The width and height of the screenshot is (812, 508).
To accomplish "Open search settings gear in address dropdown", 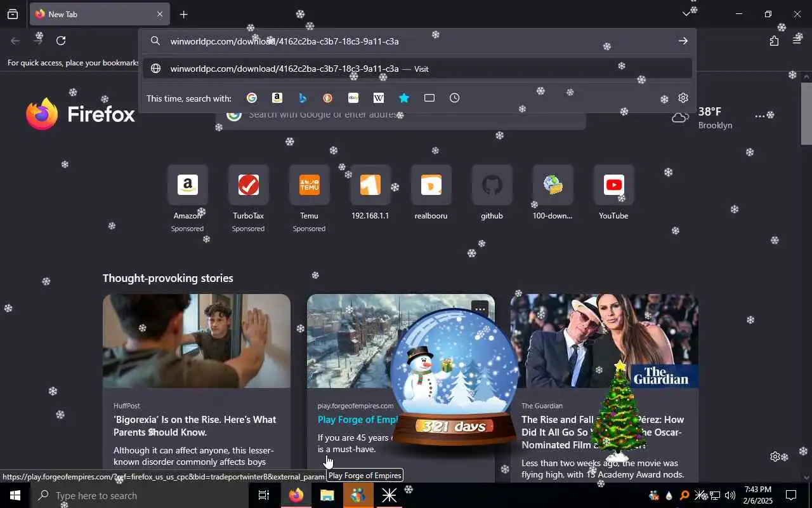I will [x=683, y=98].
